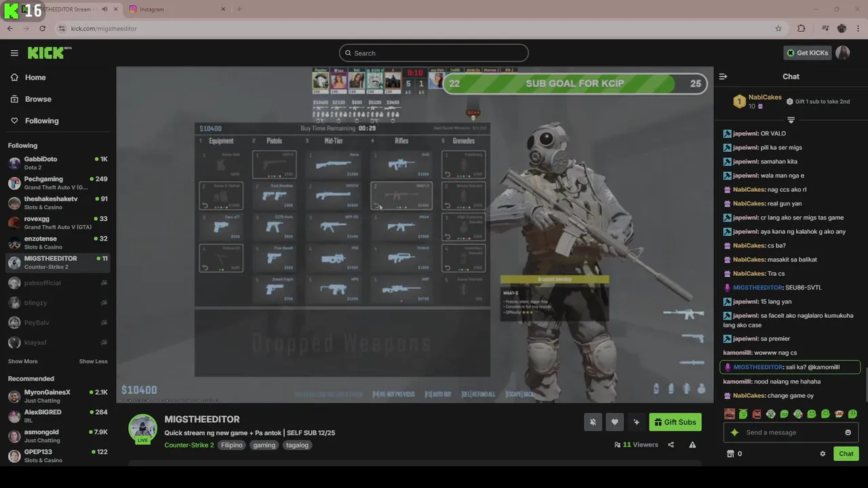
Task: Open theshakeshaketv channel
Action: (58, 203)
